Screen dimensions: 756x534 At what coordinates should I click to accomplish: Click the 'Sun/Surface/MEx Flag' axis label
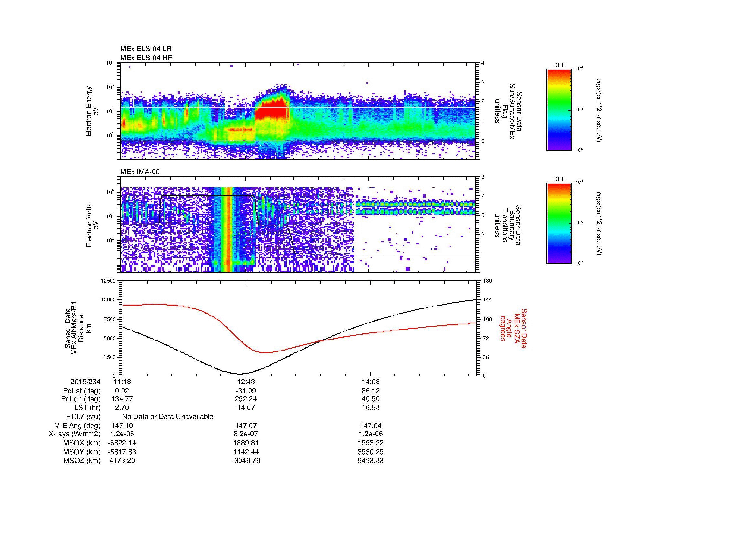point(508,111)
